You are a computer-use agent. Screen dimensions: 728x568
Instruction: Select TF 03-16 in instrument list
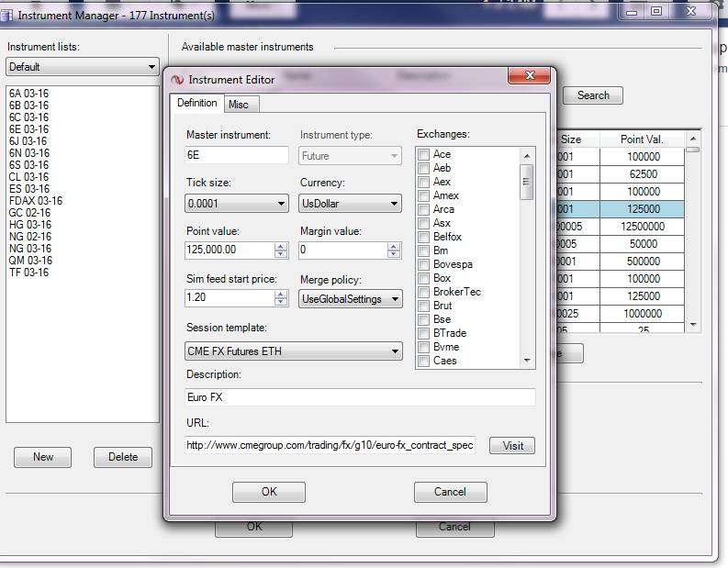(28, 273)
